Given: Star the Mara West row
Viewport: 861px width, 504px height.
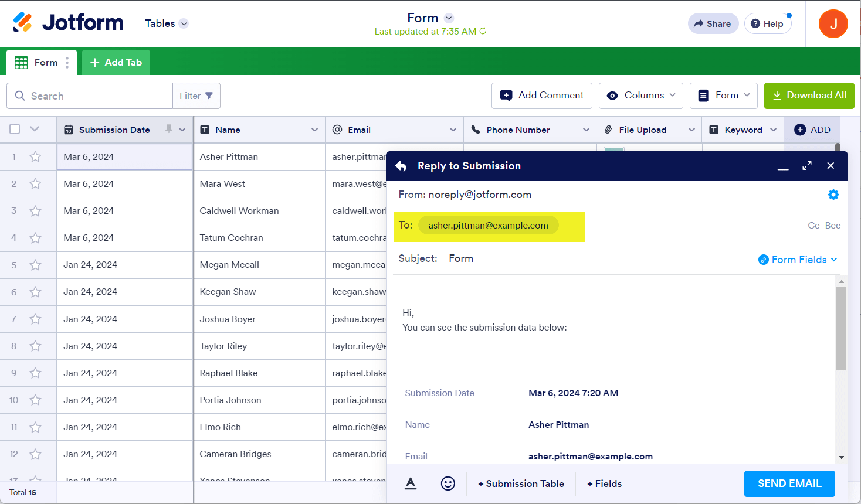Looking at the screenshot, I should 36,184.
